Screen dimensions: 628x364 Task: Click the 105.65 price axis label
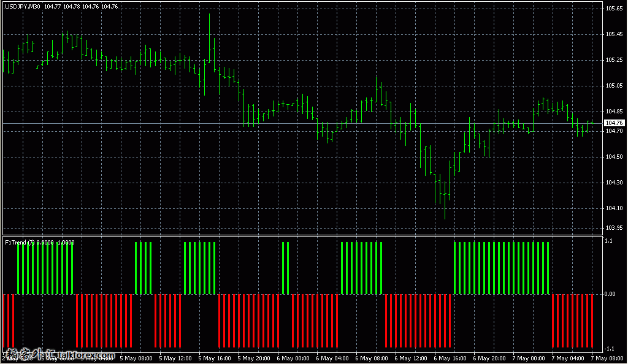point(614,9)
